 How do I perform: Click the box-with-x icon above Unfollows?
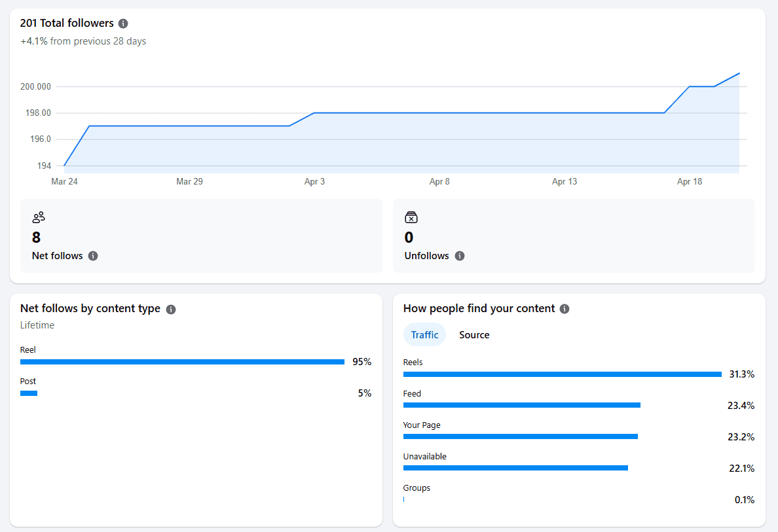pyautogui.click(x=411, y=217)
